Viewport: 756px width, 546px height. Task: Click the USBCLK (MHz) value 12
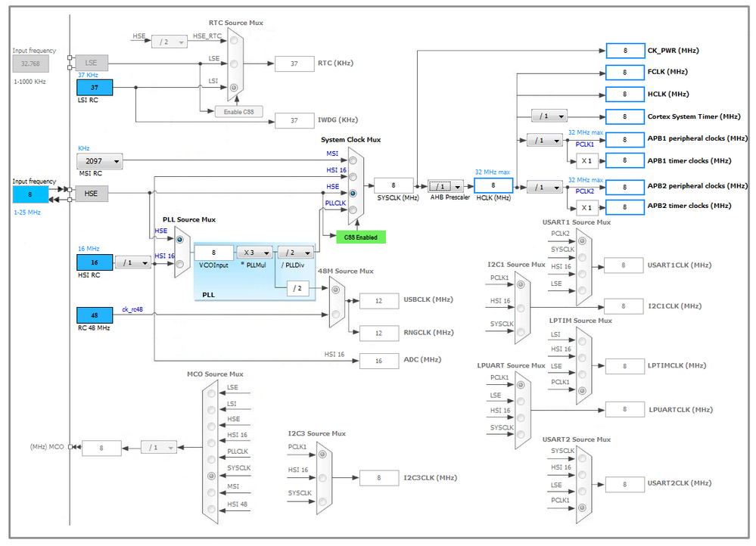pyautogui.click(x=379, y=301)
